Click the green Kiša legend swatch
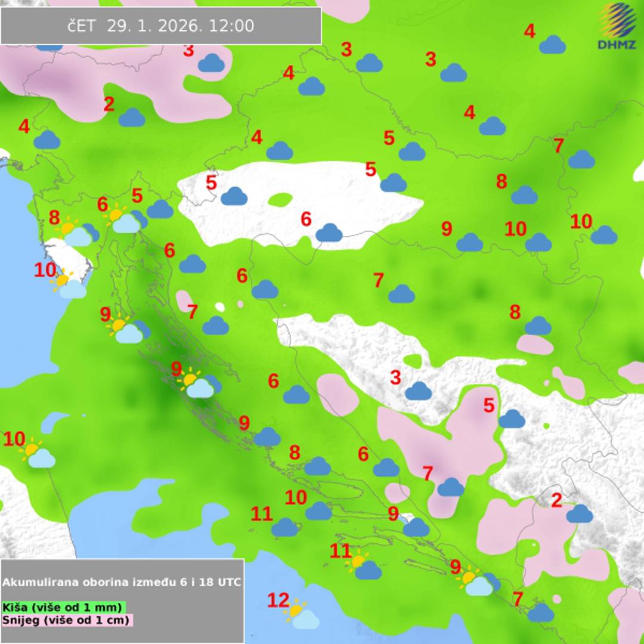This screenshot has height=644, width=644. tap(64, 607)
